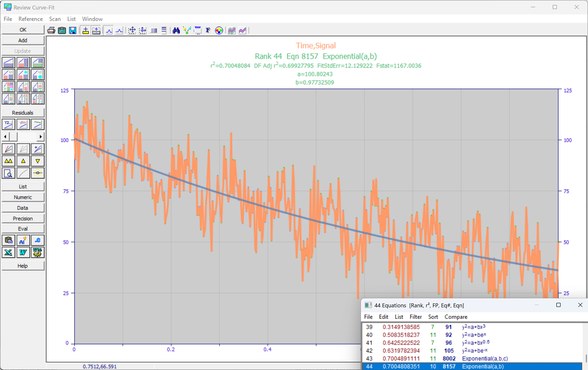Open the color wheel palette icon
Screen dimensions: 588x370
219,30
